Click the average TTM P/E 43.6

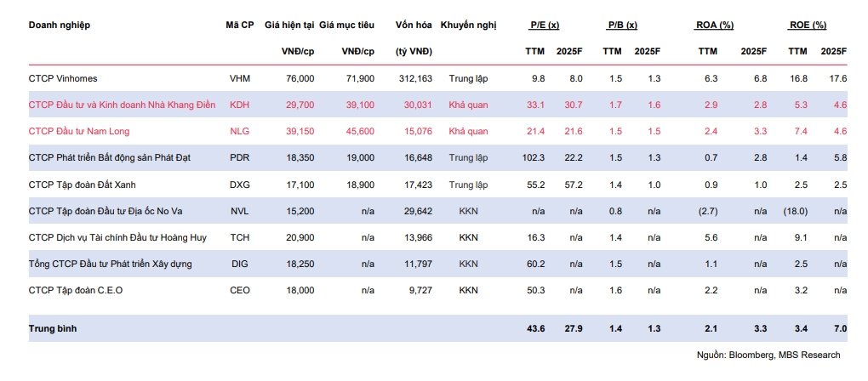pyautogui.click(x=536, y=328)
